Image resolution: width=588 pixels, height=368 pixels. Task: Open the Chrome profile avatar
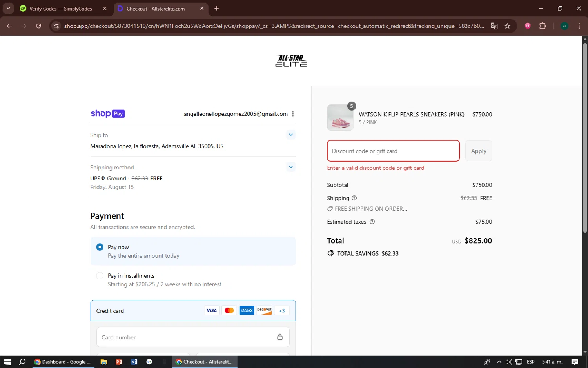click(564, 26)
